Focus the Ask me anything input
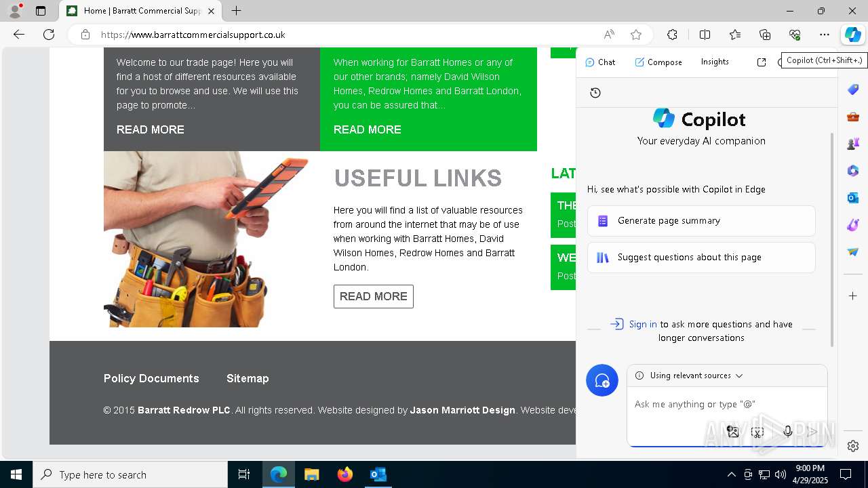 coord(726,404)
